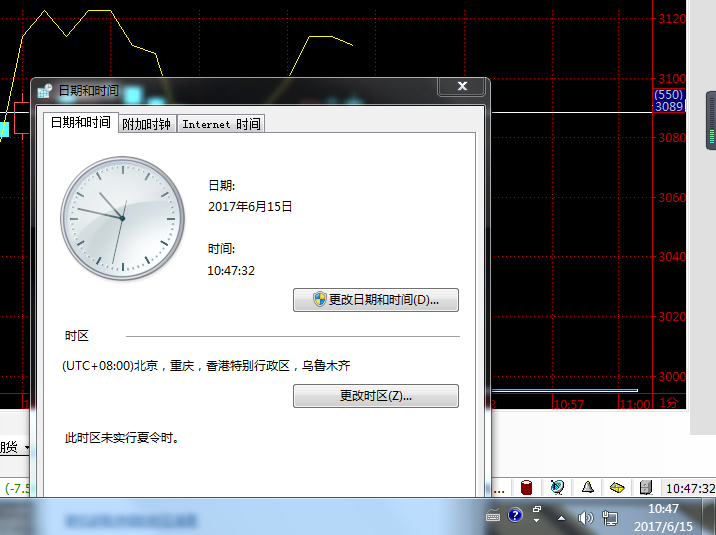Open the dropdown arrow beside 期货 text
This screenshot has width=716, height=535.
point(27,447)
